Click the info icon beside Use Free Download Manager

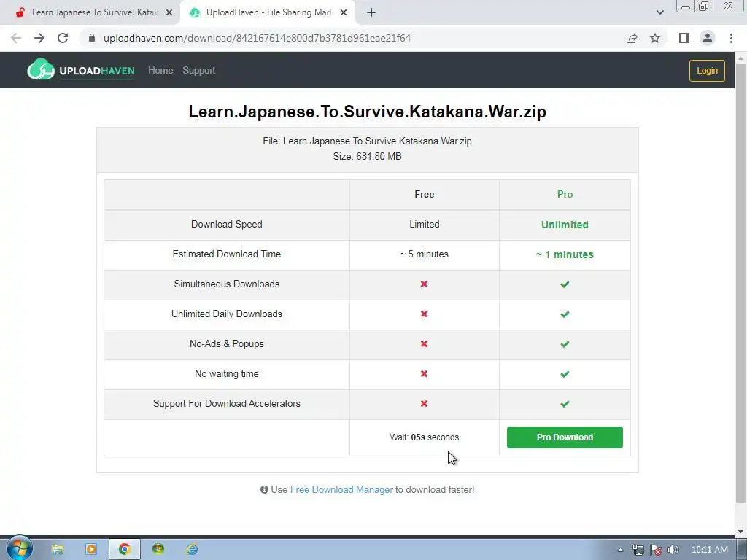(264, 489)
